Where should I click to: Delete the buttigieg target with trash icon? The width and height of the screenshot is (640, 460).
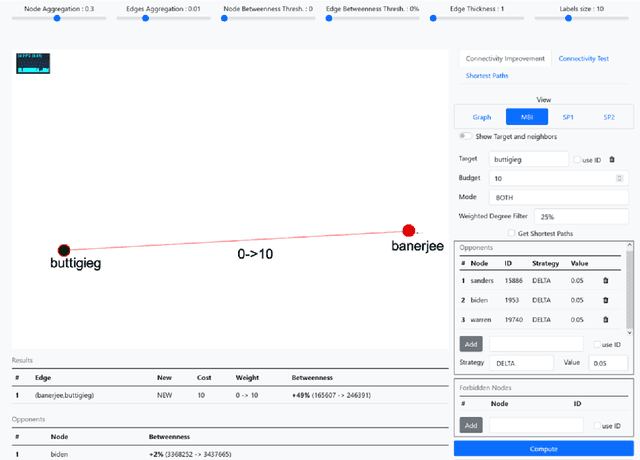pyautogui.click(x=612, y=160)
